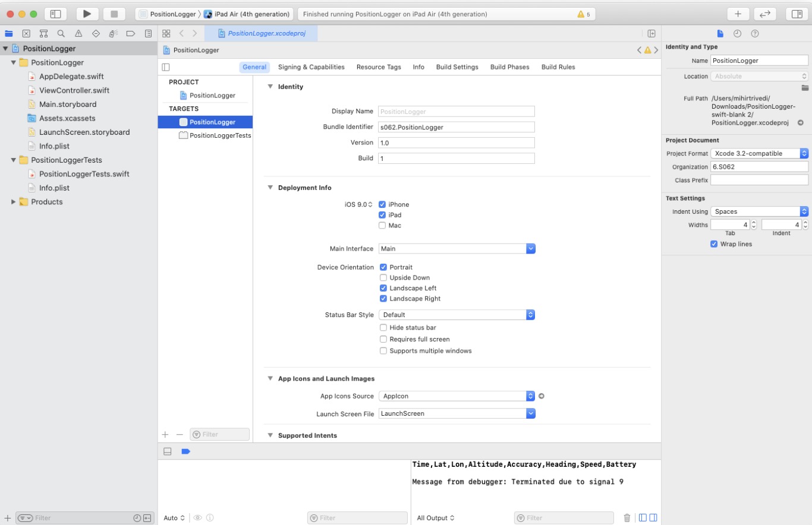Open ViewController.swift in the navigator
The width and height of the screenshot is (812, 525).
point(74,90)
